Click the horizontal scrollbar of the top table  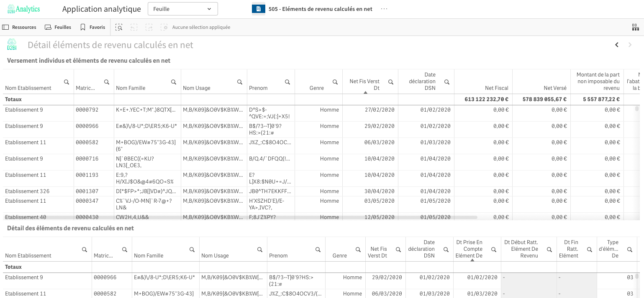point(240,217)
